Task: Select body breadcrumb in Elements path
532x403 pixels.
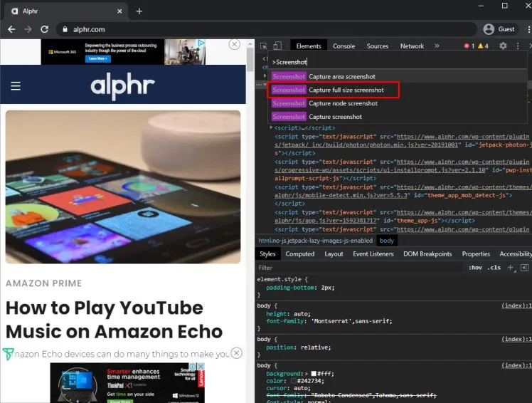Action: pos(387,241)
